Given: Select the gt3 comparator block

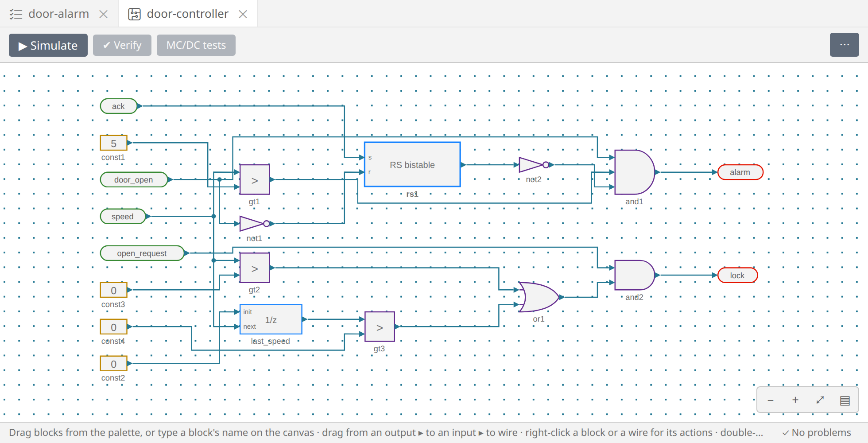Looking at the screenshot, I should coord(380,327).
